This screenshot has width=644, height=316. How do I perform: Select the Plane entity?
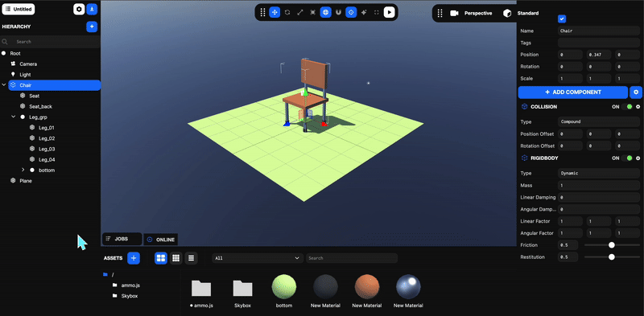click(27, 181)
